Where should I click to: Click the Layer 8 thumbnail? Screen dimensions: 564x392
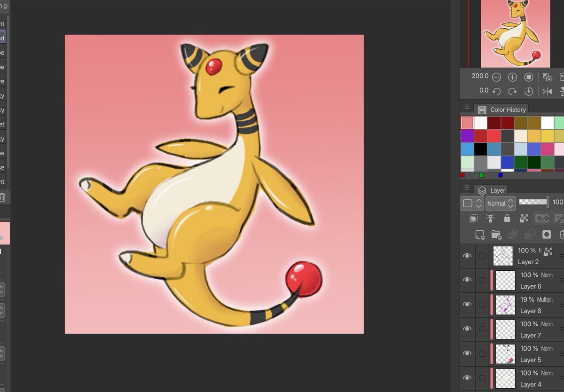pyautogui.click(x=506, y=305)
